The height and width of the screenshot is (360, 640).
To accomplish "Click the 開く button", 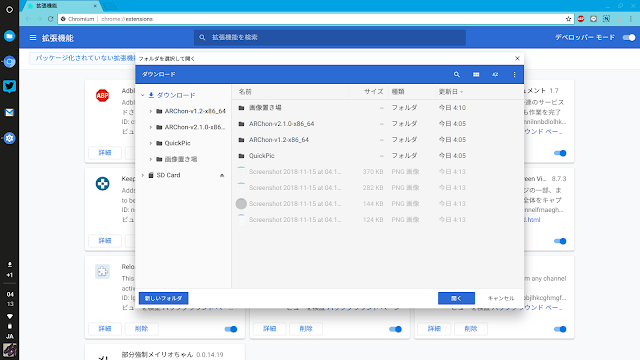I will coord(456,298).
